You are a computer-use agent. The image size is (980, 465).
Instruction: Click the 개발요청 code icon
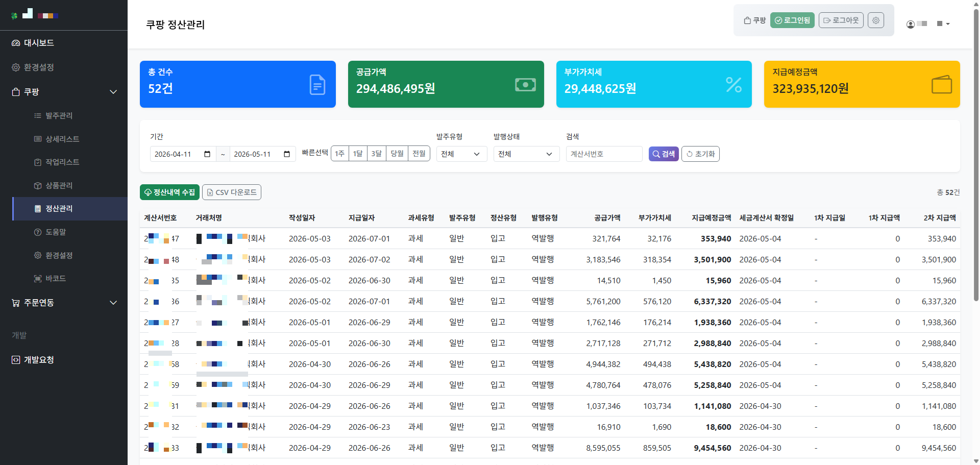(x=16, y=360)
